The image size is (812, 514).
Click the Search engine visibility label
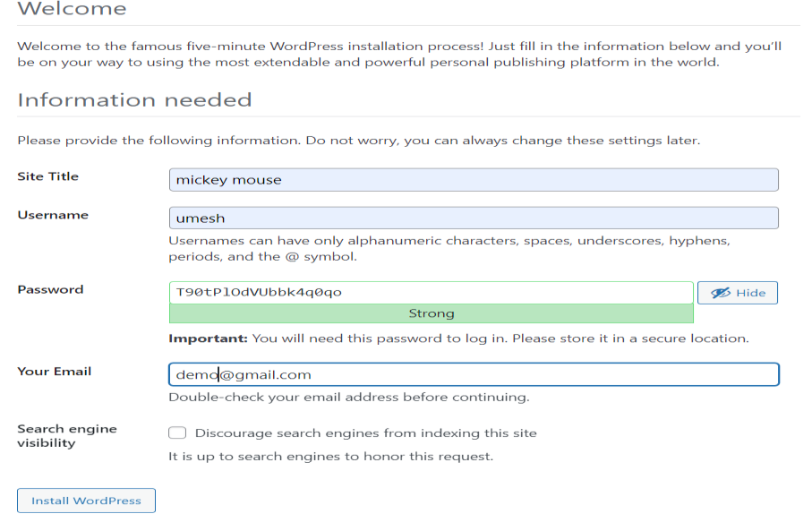click(66, 436)
